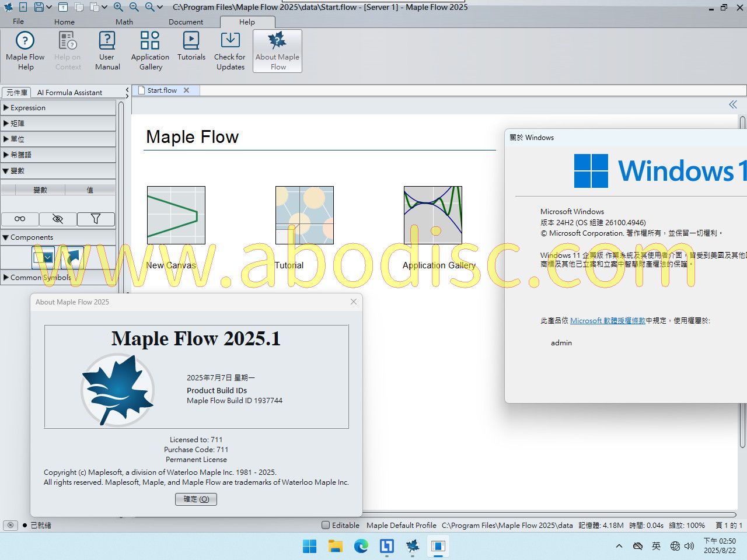Open the File menu
747x560 pixels.
(19, 22)
